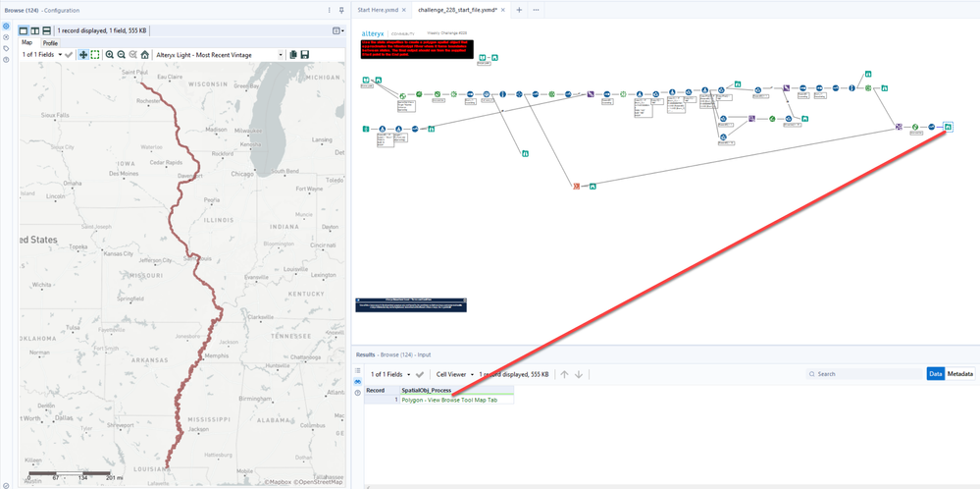The height and width of the screenshot is (489, 980).
Task: Open the '1 of 1 Fields' dropdown in Results
Action: pos(390,374)
